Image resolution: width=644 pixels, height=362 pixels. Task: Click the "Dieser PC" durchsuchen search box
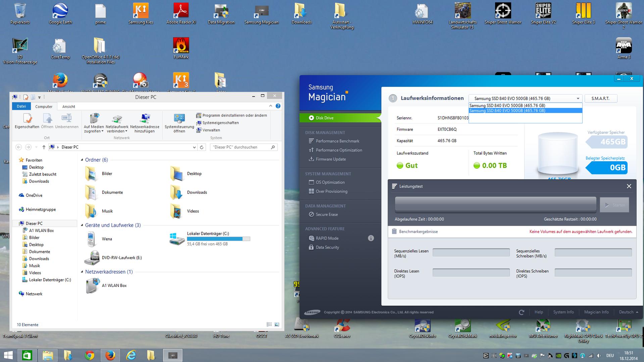click(244, 147)
